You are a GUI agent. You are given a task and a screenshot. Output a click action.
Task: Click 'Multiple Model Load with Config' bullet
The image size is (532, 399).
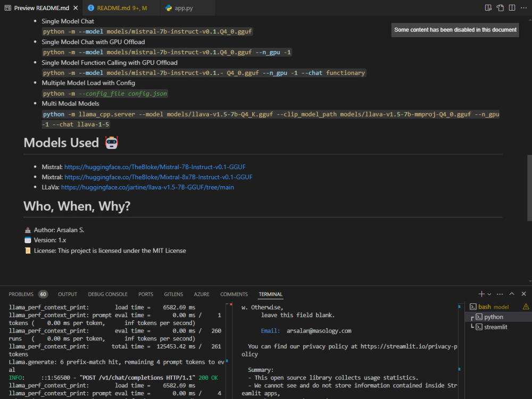coord(88,83)
